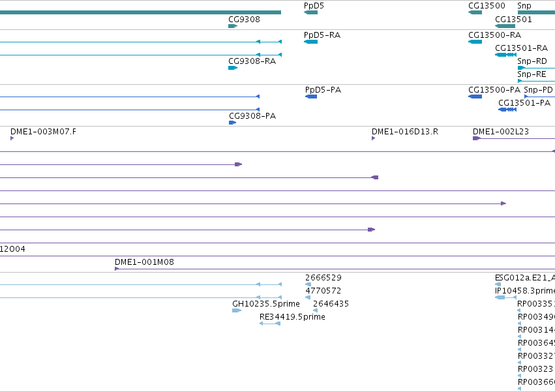This screenshot has width=555, height=392.
Task: Click the DME1-016D13.R marker arrow
Action: [374, 138]
